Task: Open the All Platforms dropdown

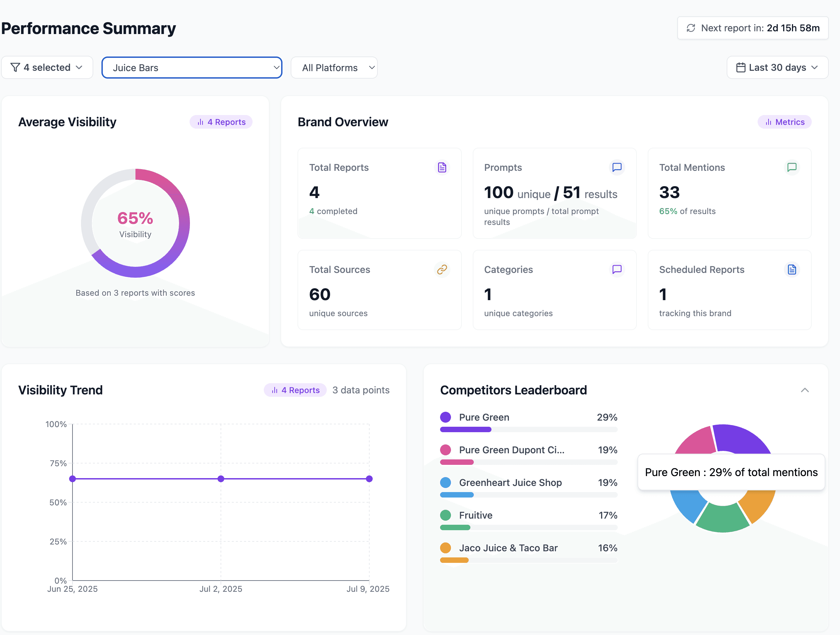Action: pyautogui.click(x=334, y=68)
